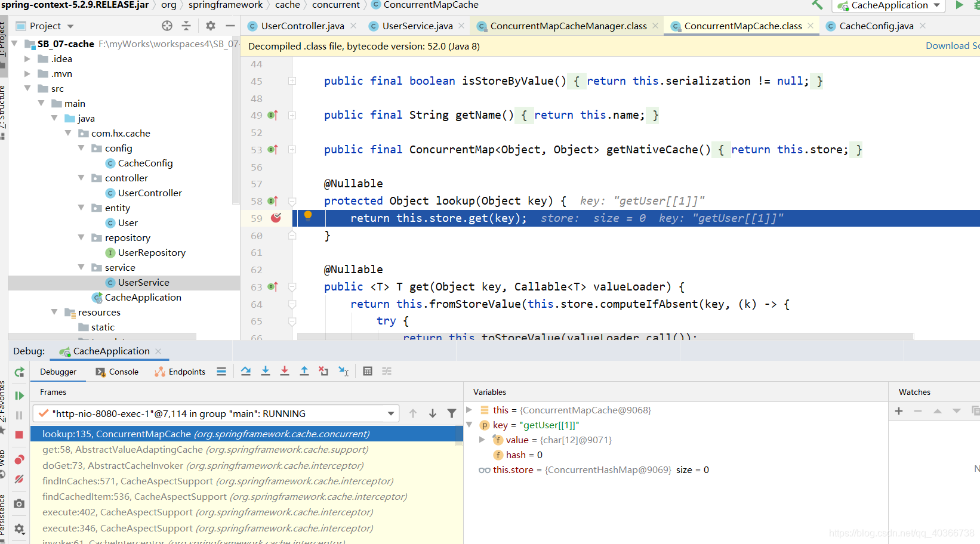Click the Step Into icon
Viewport: 980px width, 544px height.
pyautogui.click(x=266, y=371)
